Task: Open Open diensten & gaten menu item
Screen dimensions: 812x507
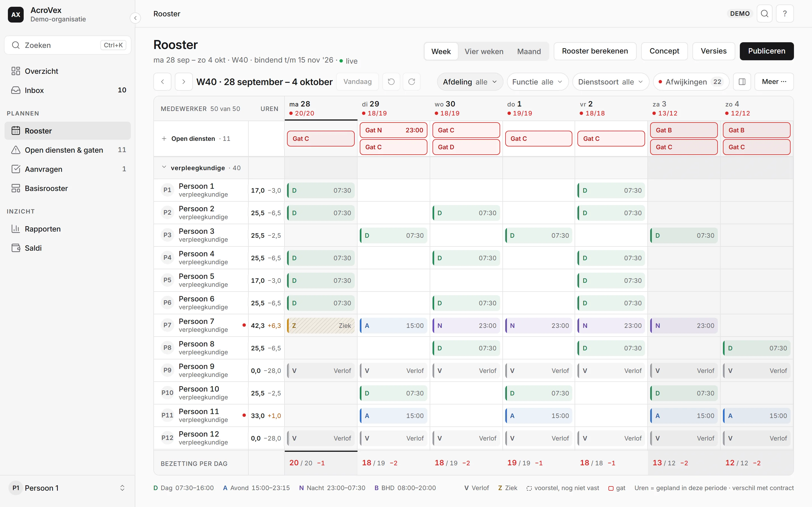Action: pyautogui.click(x=67, y=150)
